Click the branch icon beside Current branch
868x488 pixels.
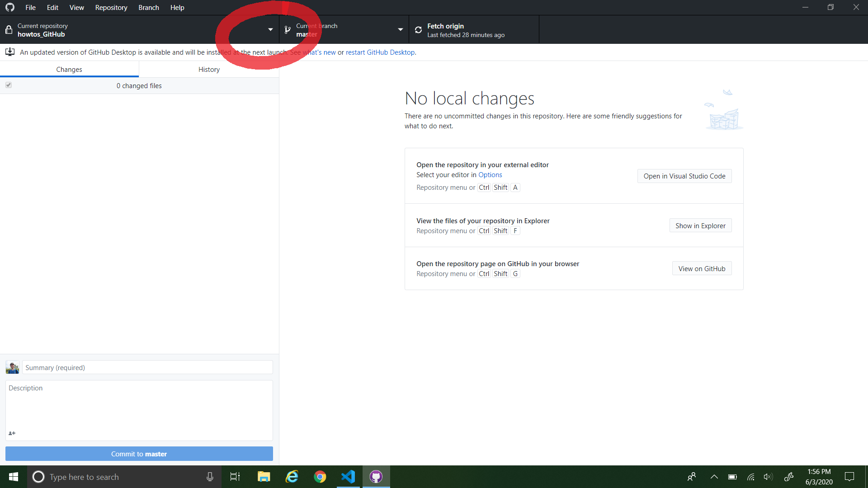288,30
